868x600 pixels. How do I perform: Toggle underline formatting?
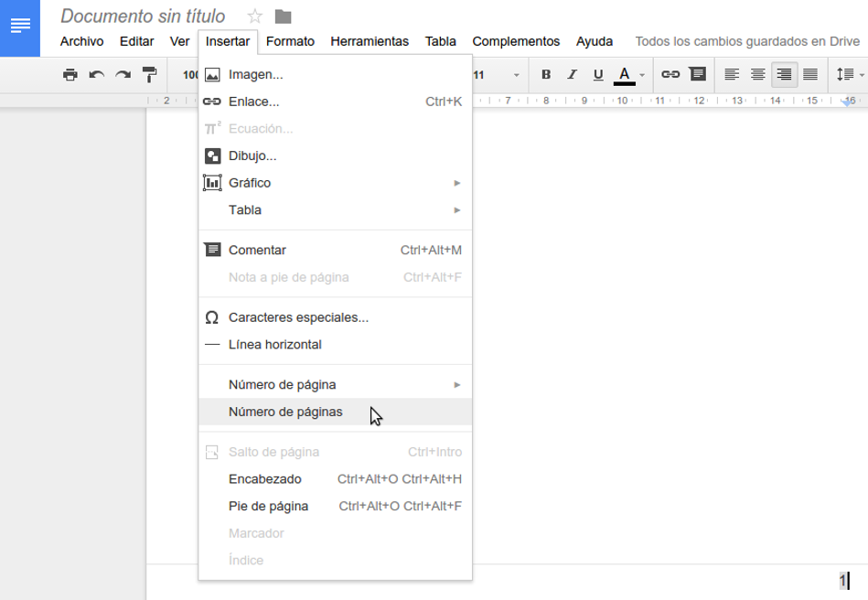click(x=598, y=75)
